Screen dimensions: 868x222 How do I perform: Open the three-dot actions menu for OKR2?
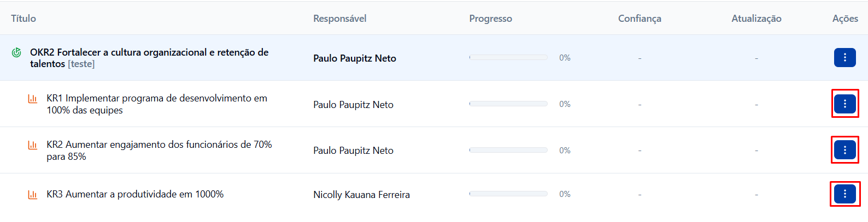point(844,57)
